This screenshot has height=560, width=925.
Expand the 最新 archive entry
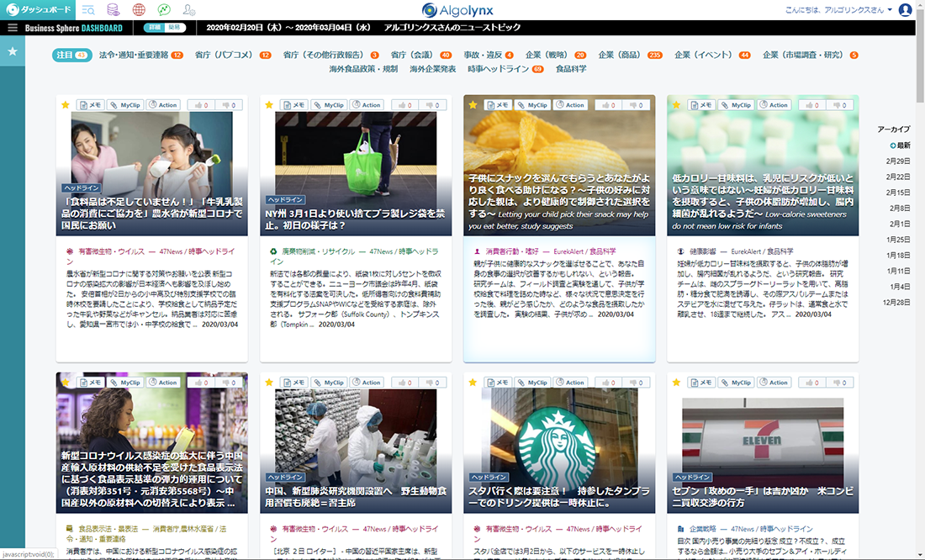[x=900, y=145]
